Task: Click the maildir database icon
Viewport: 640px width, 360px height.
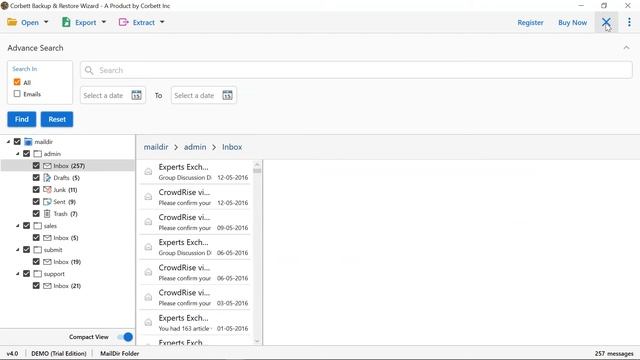Action: click(28, 142)
